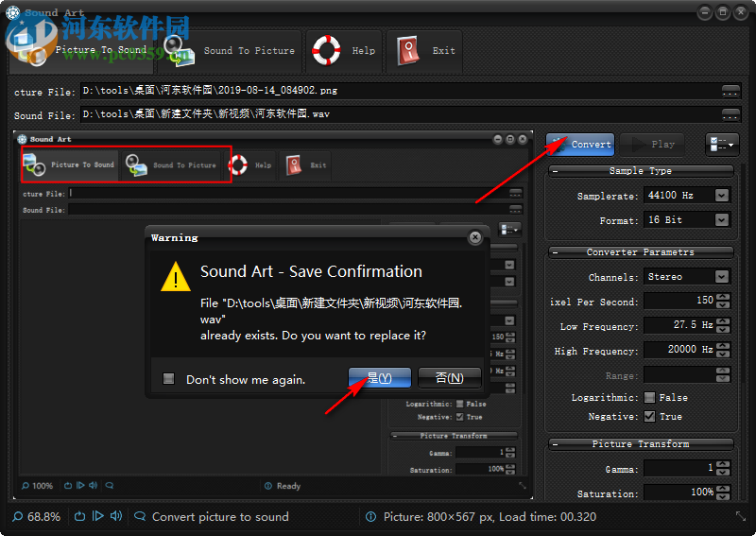
Task: Increase the Saturation value
Action: pos(723,489)
